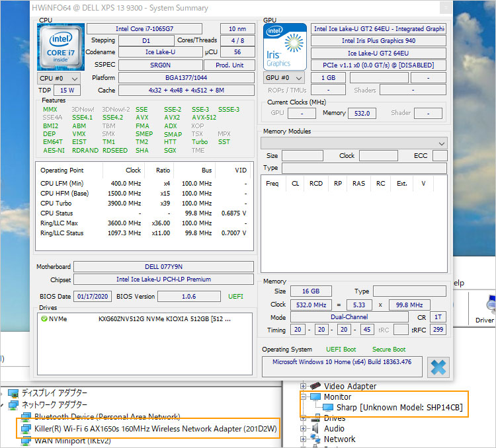This screenshot has width=496, height=448.
Task: Click the CPU HFM (Base) row
Action: point(144,193)
